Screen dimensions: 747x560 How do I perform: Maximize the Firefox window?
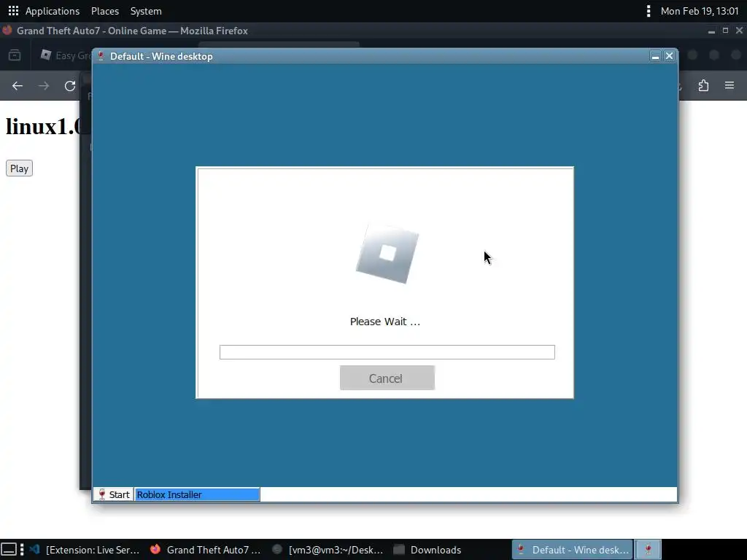tap(726, 31)
